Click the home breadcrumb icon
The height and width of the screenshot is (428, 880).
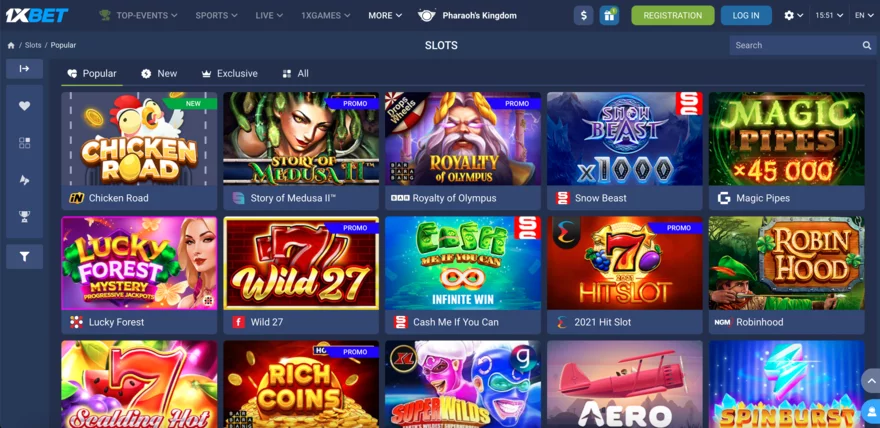coord(11,45)
